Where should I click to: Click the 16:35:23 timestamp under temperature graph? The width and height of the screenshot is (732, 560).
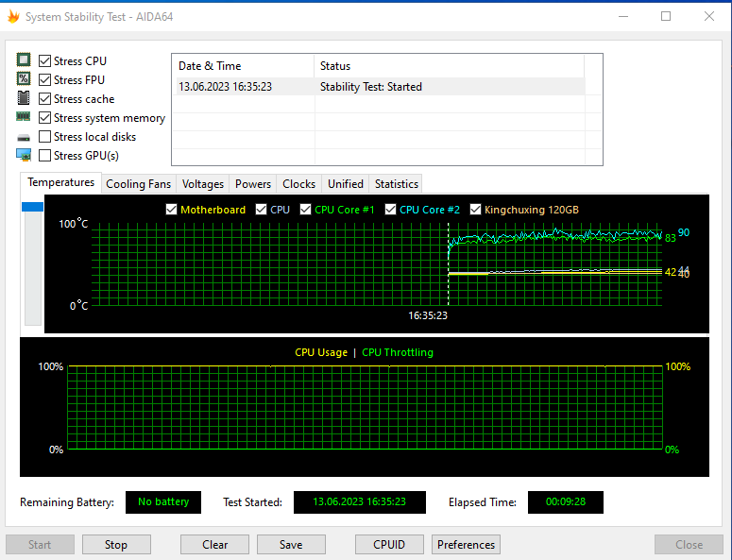tap(428, 316)
